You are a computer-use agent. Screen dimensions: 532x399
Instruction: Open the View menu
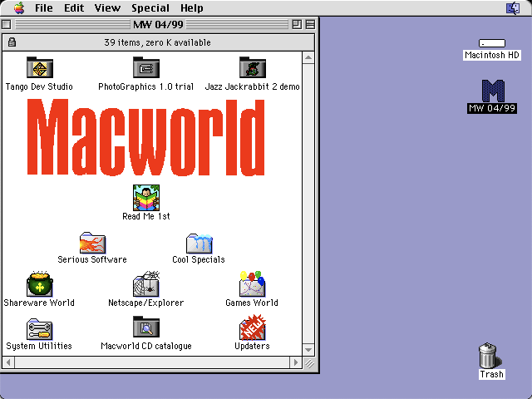(107, 7)
